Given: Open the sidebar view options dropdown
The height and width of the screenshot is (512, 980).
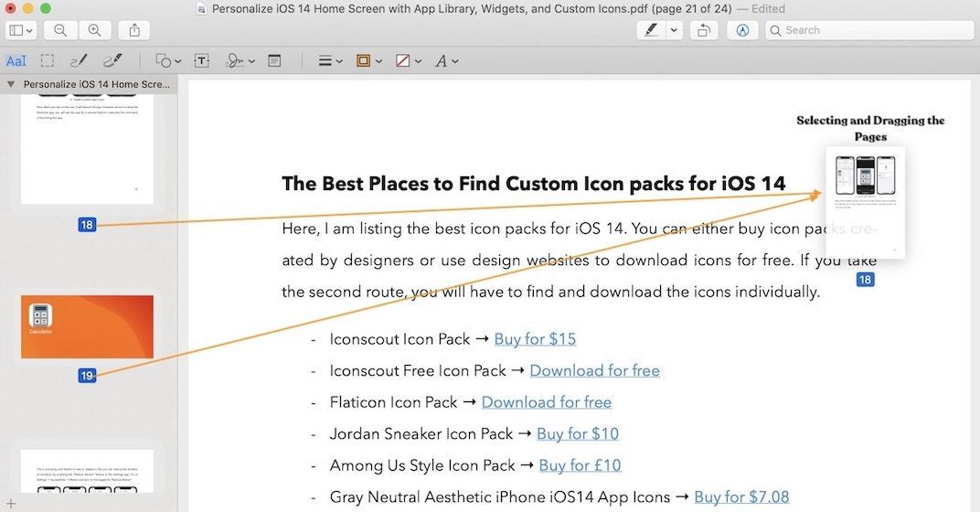Looking at the screenshot, I should click(21, 30).
